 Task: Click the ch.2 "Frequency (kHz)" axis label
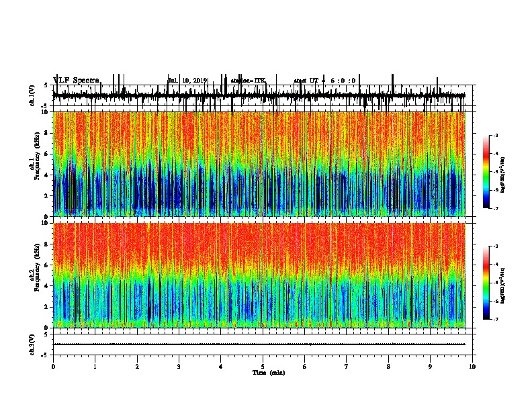37,267
